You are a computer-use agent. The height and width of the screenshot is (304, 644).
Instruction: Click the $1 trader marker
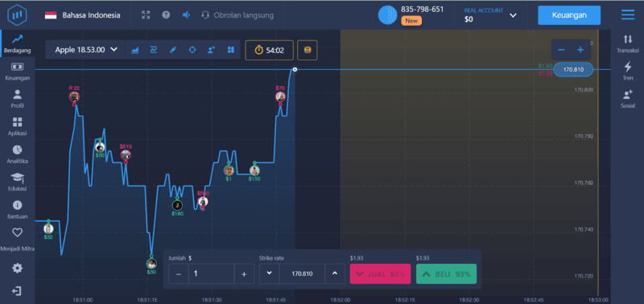click(x=229, y=170)
